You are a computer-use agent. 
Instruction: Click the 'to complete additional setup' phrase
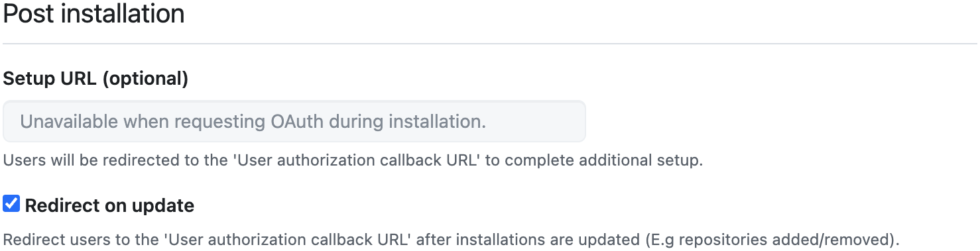point(593,160)
